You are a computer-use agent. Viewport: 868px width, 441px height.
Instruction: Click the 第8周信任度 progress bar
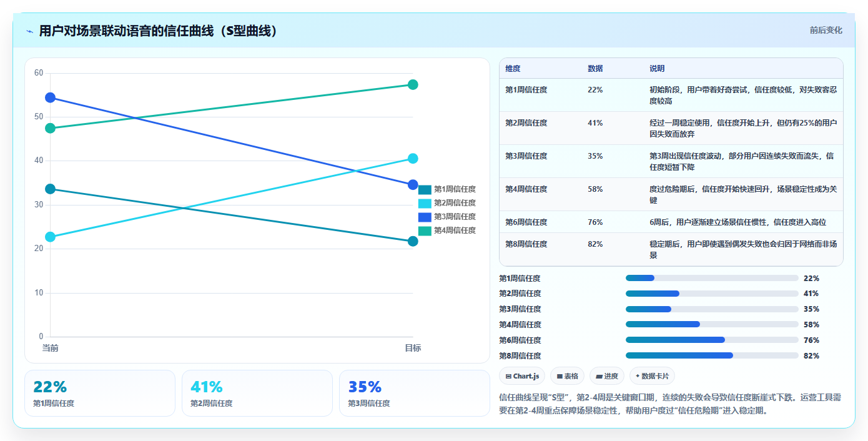click(712, 355)
